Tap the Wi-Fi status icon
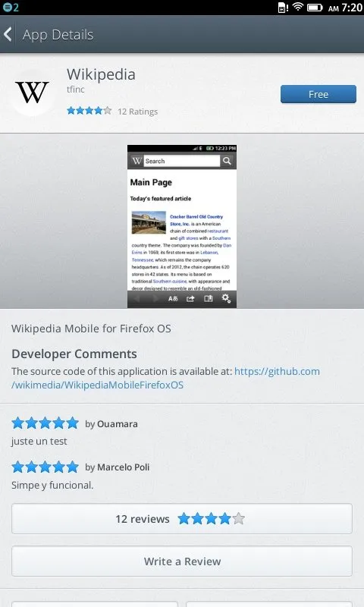The width and height of the screenshot is (364, 607). (297, 7)
